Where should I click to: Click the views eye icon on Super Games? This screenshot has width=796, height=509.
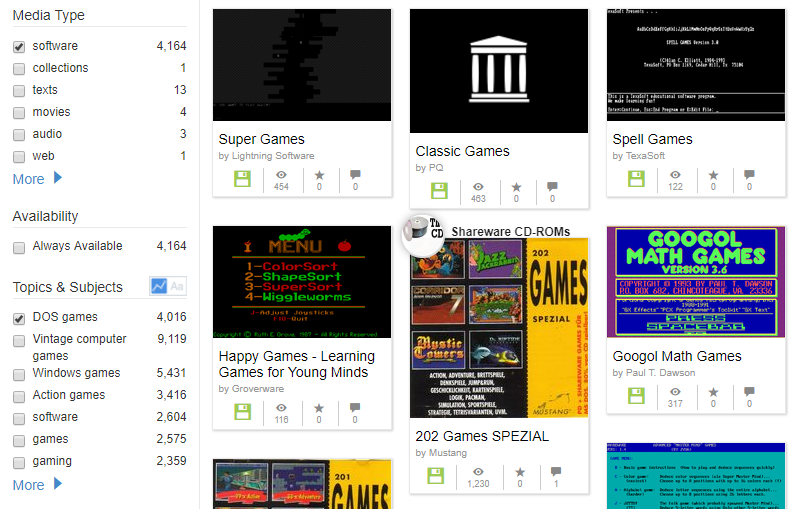point(281,175)
